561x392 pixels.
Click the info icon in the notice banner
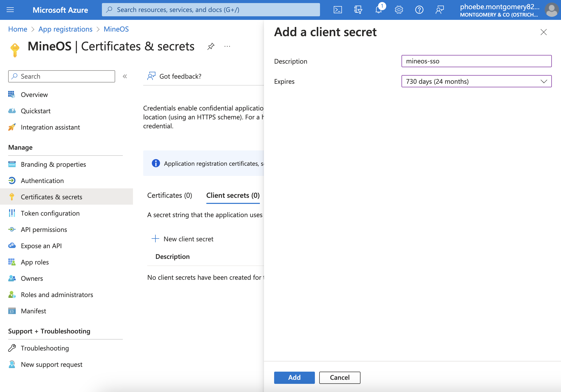point(156,163)
